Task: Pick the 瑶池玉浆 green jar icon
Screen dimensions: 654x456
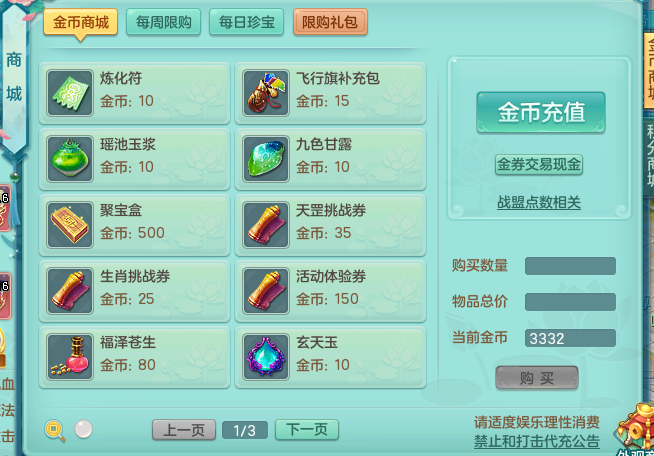Action: point(70,159)
